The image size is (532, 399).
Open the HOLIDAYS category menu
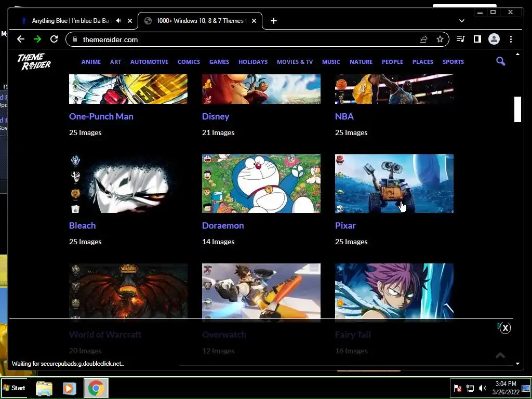pyautogui.click(x=253, y=62)
